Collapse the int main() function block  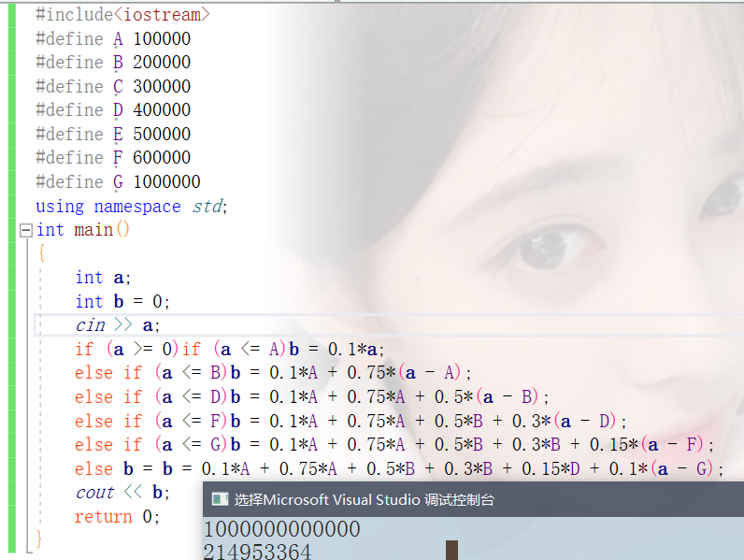25,230
